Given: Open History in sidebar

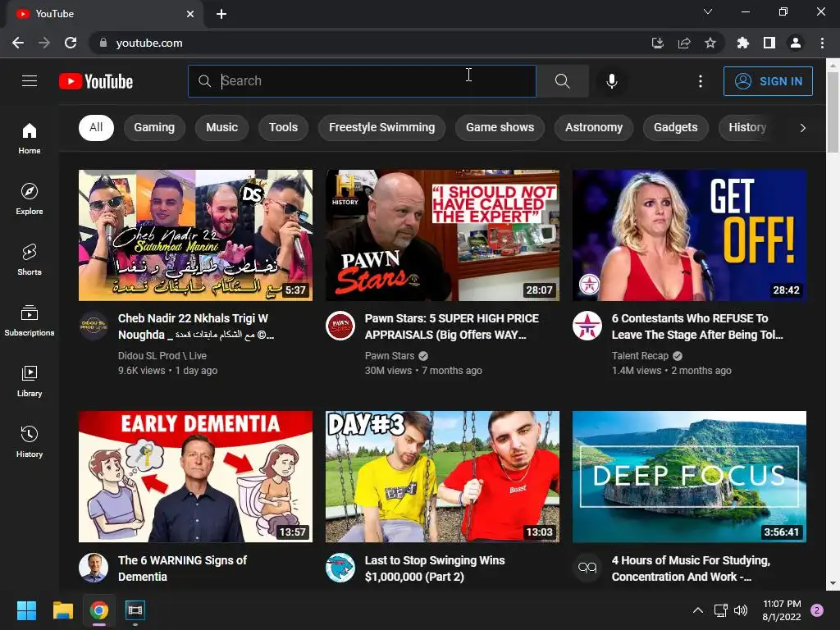Looking at the screenshot, I should [30, 441].
